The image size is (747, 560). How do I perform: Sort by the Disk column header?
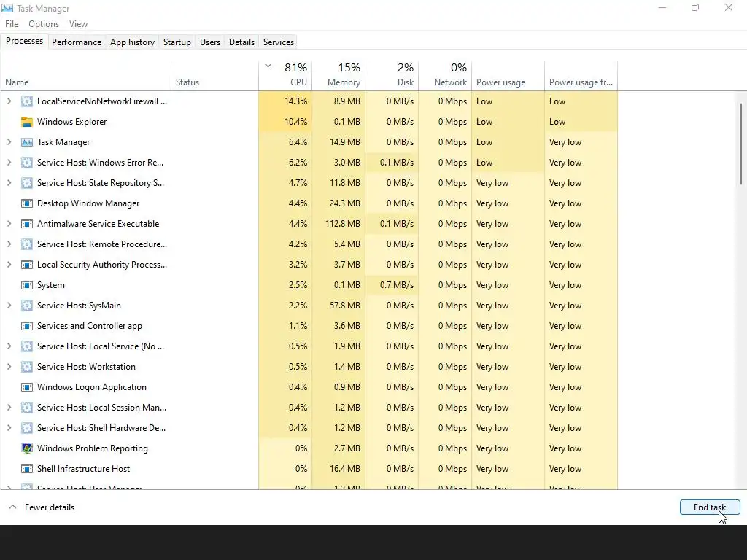point(392,75)
